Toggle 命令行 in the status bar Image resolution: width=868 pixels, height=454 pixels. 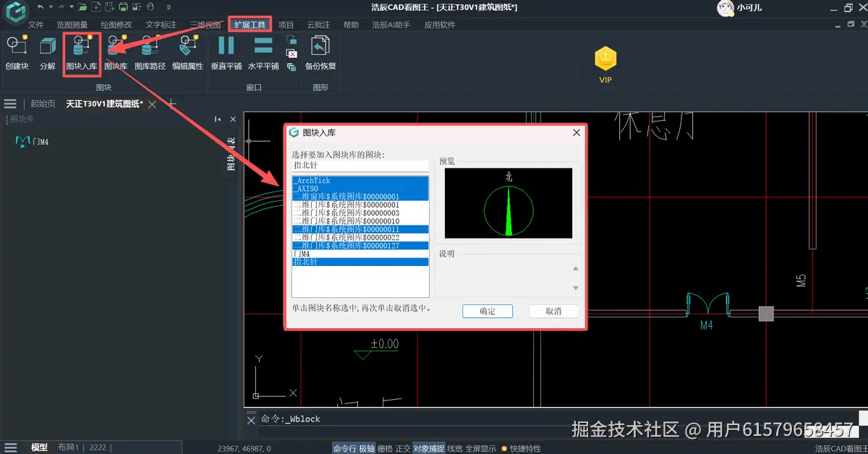(344, 448)
